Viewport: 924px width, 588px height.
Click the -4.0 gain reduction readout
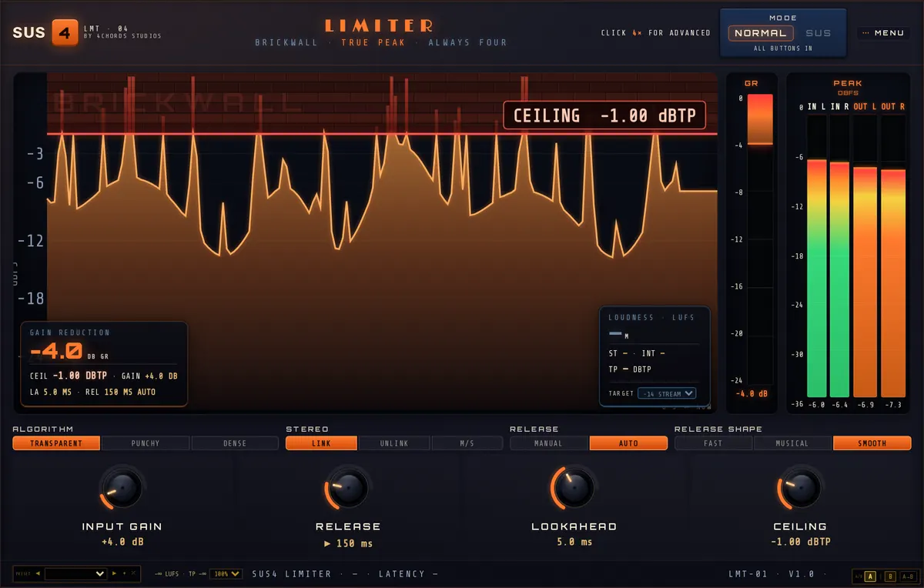56,352
